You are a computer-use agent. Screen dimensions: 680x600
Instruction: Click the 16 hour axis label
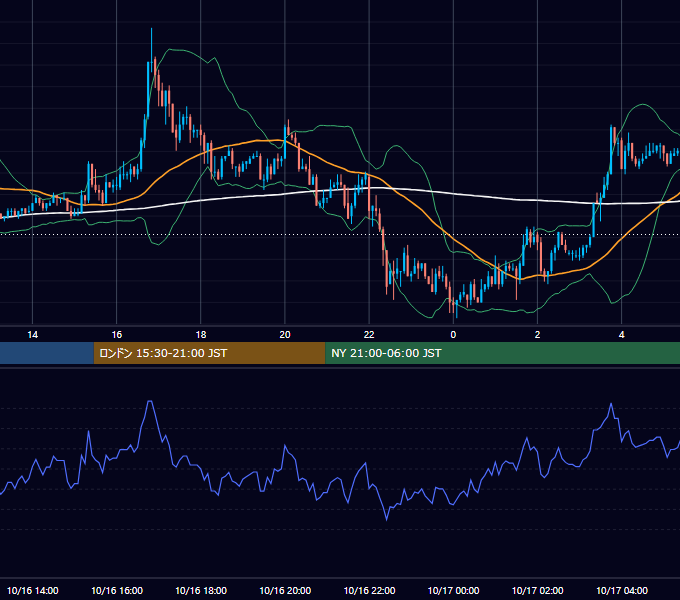click(117, 335)
